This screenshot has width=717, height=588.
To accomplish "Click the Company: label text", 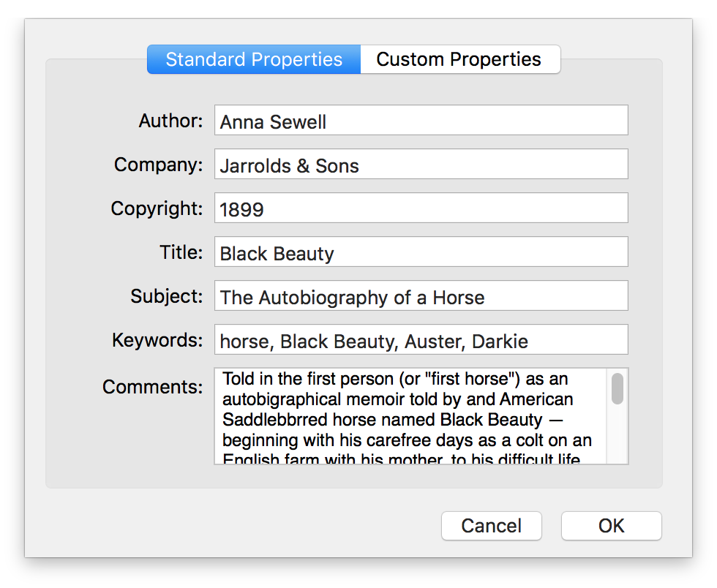I will point(158,165).
